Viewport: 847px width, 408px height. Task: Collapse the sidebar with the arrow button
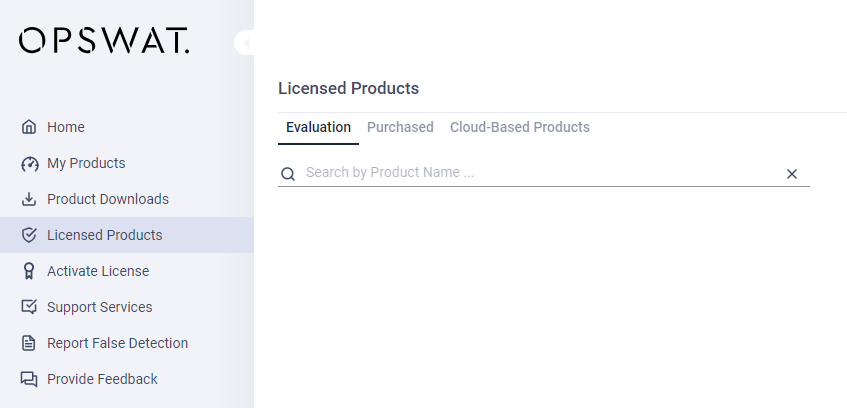(245, 43)
